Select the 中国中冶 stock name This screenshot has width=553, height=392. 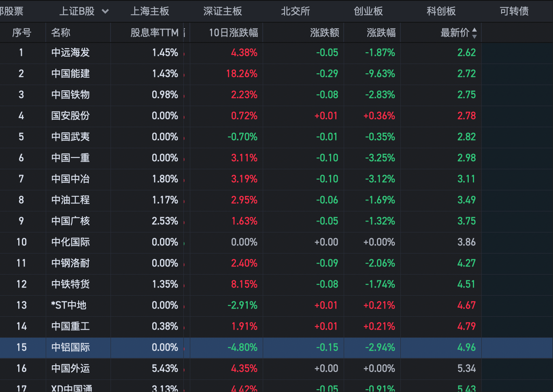[x=70, y=179]
